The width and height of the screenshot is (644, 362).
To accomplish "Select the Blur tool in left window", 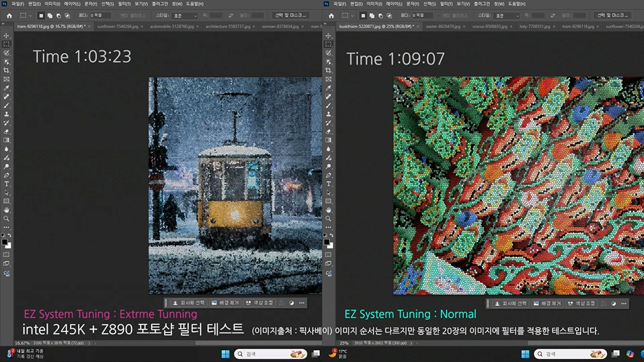I will pos(6,149).
